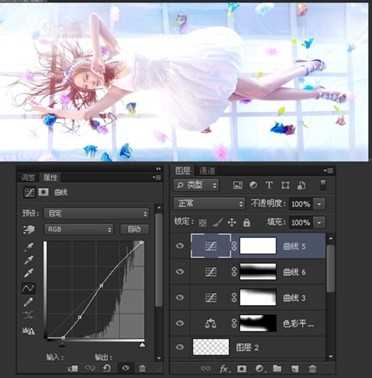372x378 pixels.
Task: Lock layer position with move icon
Action: click(232, 223)
